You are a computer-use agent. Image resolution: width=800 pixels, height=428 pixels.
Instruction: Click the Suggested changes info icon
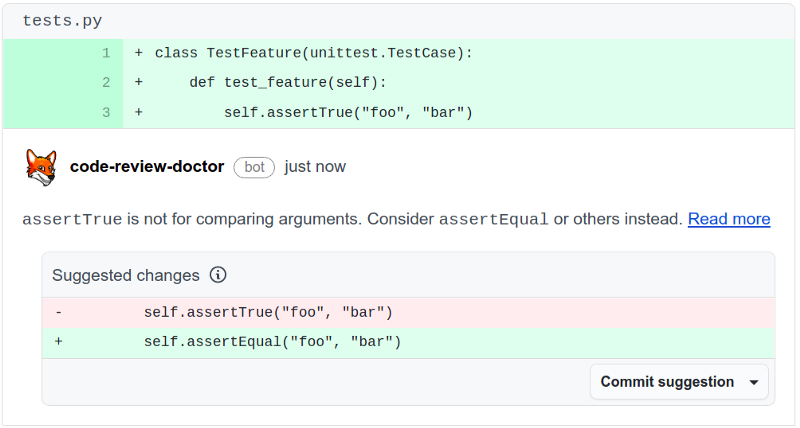[218, 275]
